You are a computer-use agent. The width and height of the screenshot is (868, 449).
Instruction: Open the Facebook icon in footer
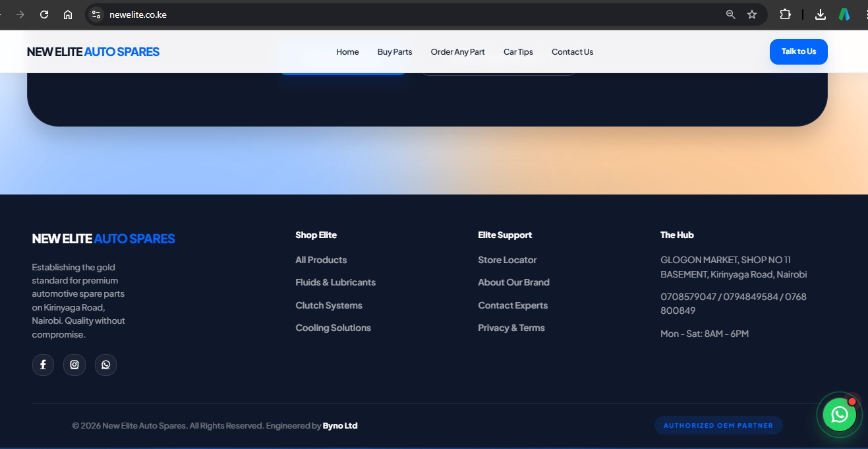pos(43,365)
